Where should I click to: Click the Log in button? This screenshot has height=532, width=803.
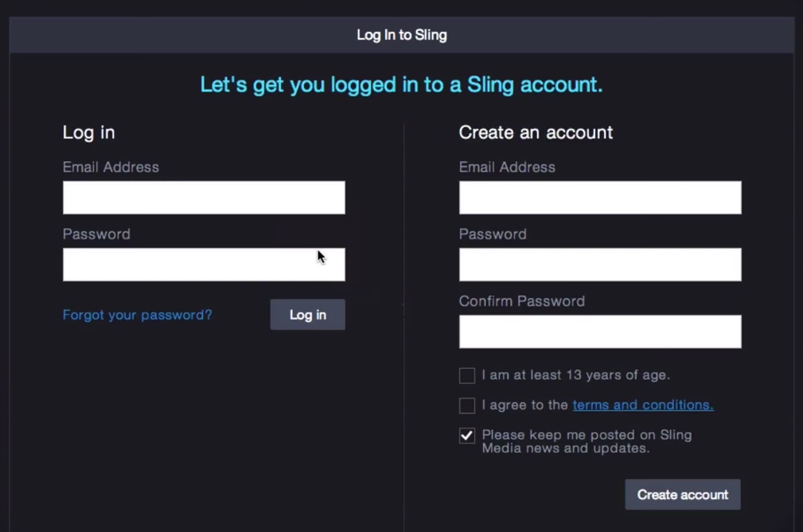click(x=307, y=314)
